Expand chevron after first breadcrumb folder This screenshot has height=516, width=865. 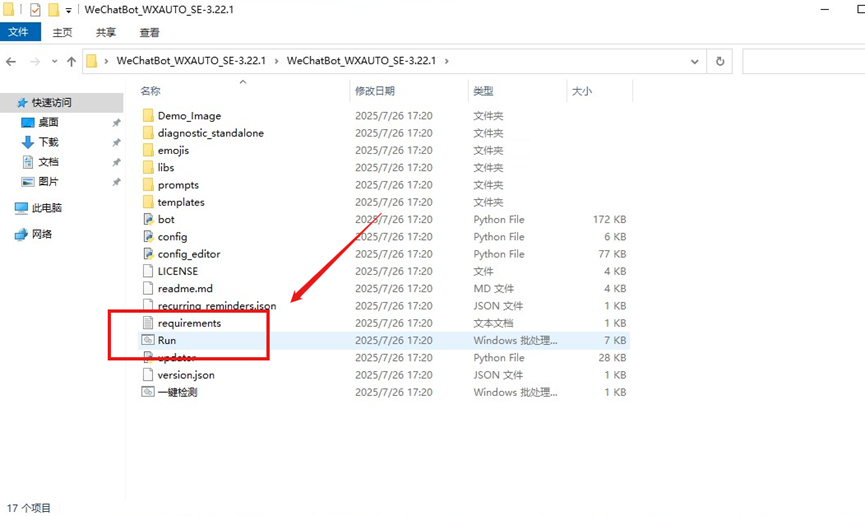coord(276,61)
